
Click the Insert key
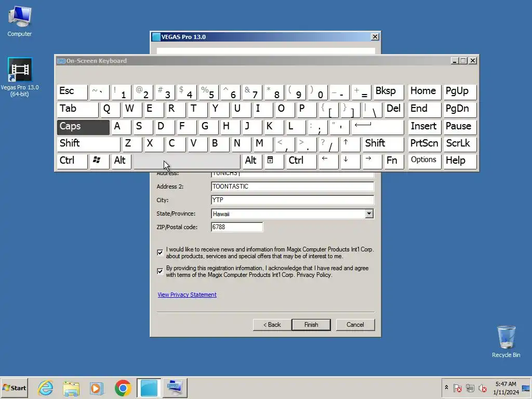pos(424,127)
